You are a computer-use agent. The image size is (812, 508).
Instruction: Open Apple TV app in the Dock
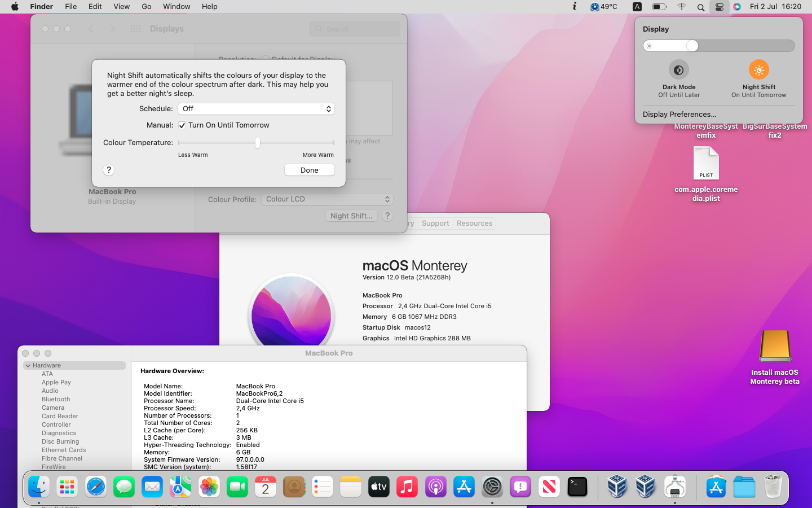coord(379,487)
